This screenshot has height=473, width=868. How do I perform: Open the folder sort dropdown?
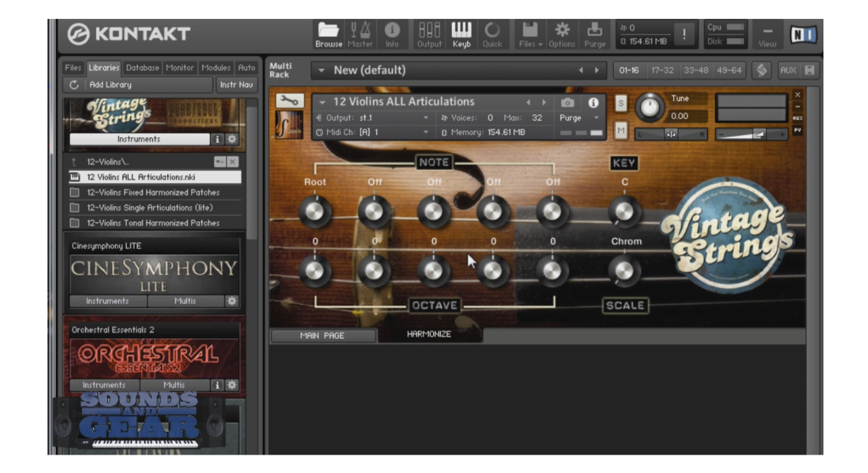(219, 162)
